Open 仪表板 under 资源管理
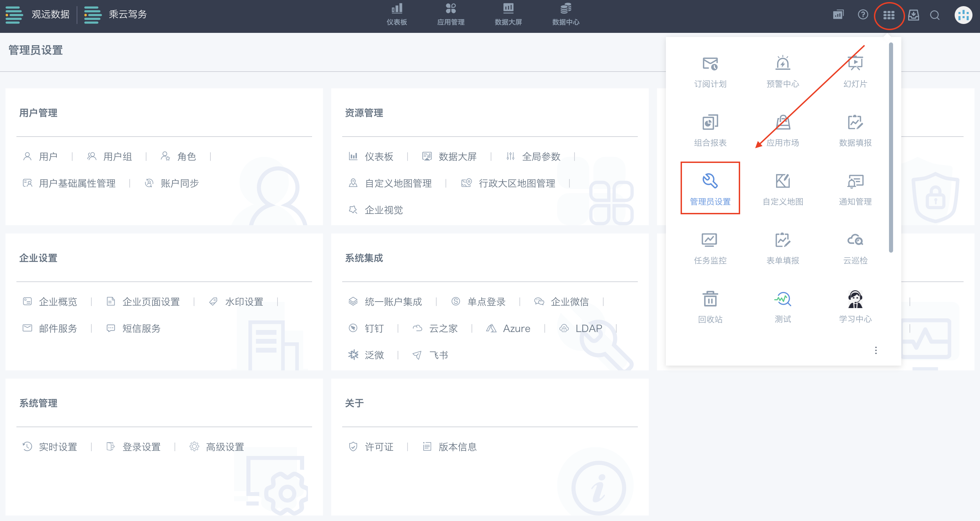Viewport: 980px width, 521px height. 371,156
